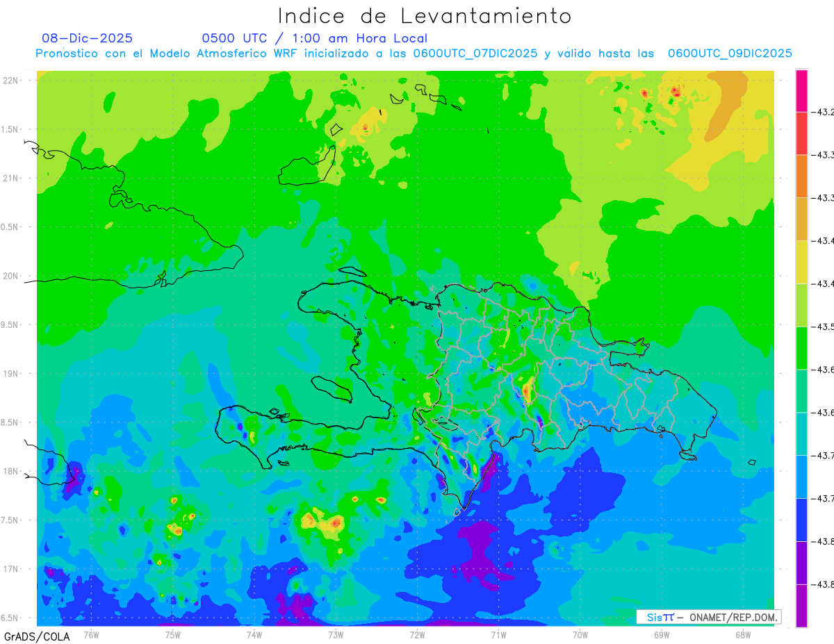834x644 pixels.
Task: Click the orange swatch on the color scale
Action: click(801, 176)
